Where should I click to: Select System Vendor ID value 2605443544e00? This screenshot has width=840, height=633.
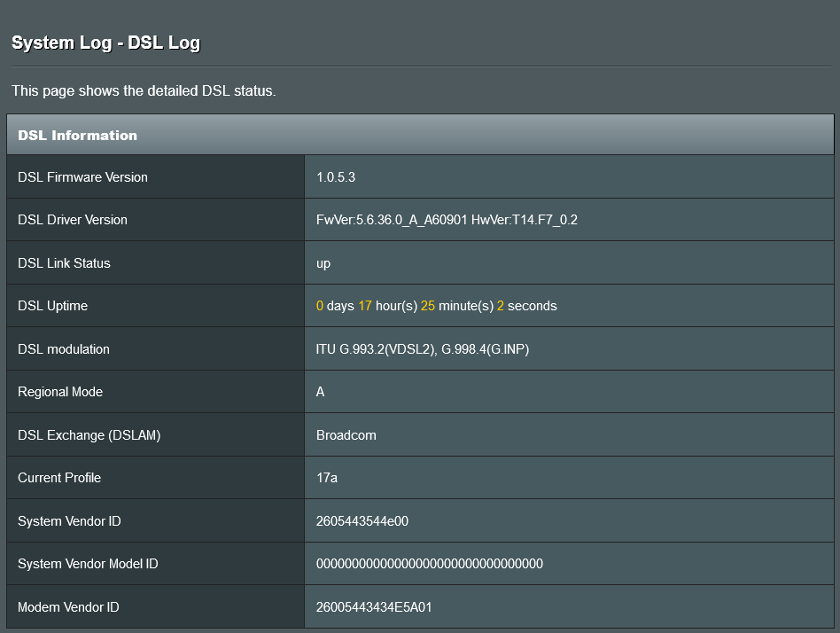click(362, 521)
